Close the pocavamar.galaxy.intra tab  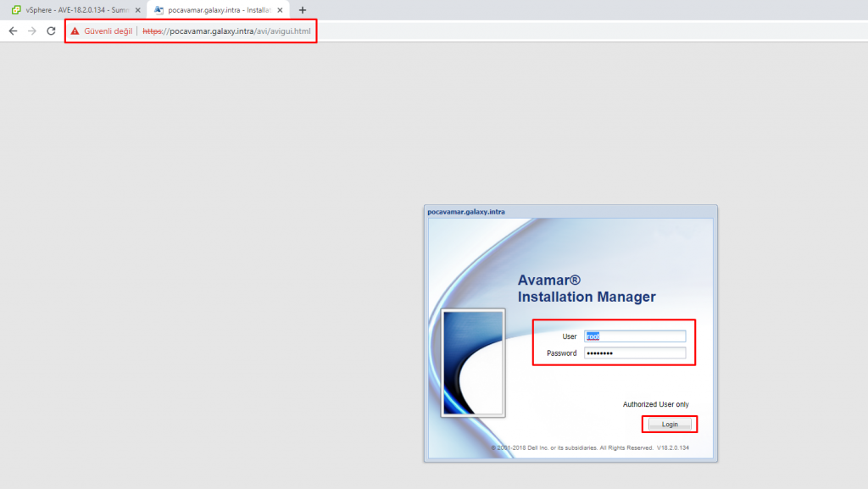coord(280,10)
